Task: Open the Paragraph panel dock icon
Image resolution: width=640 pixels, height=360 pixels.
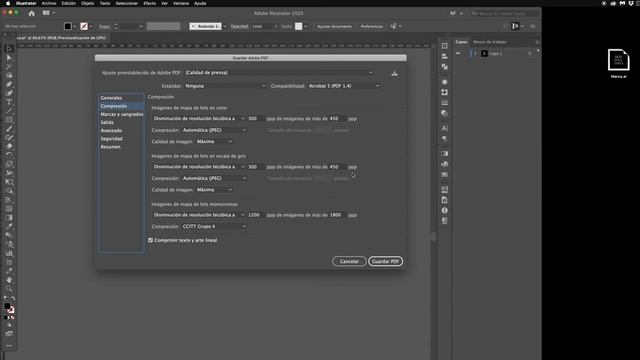Action: 444,138
